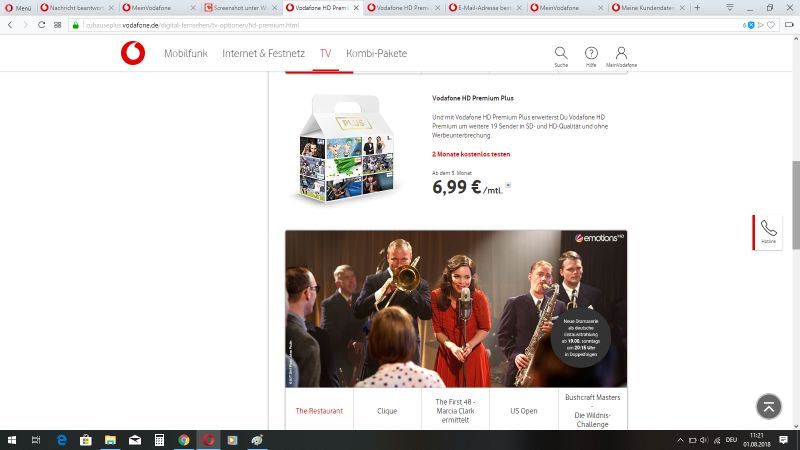Viewport: 800px width, 450px height.
Task: Open Calculator from taskbar
Action: [x=159, y=440]
